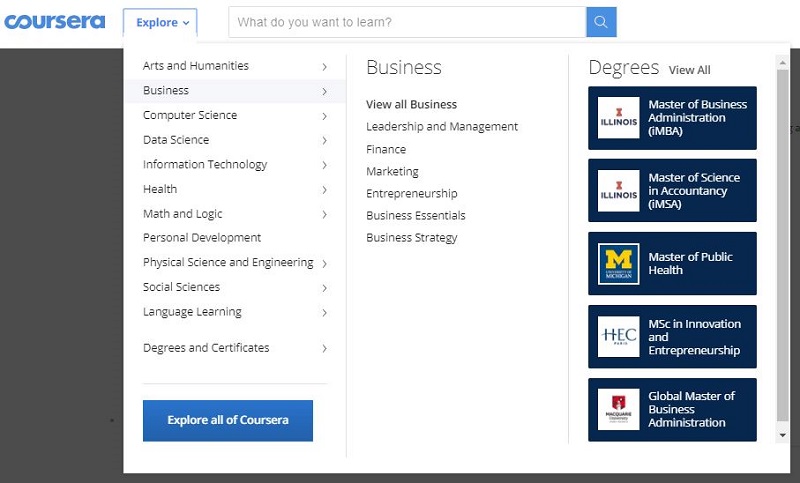Choose Data Science category
The height and width of the screenshot is (483, 800).
click(176, 140)
